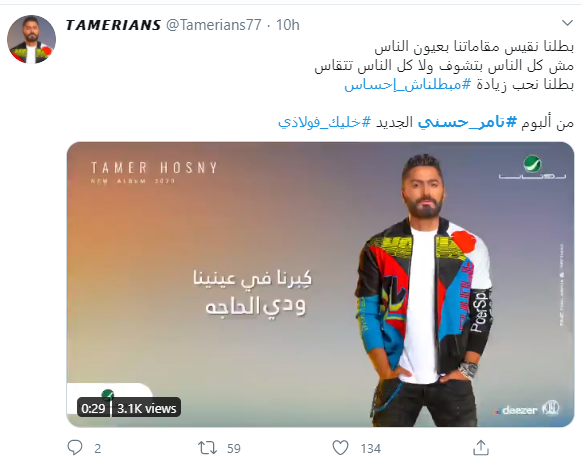Expand the tweet options chevron menu
The image size is (582, 462).
[567, 23]
